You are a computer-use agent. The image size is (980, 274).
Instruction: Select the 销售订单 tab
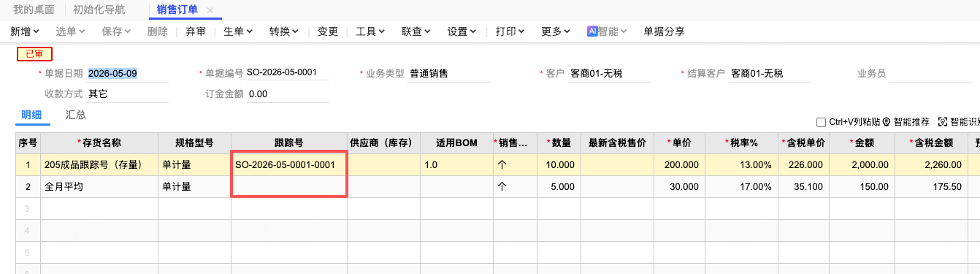pyautogui.click(x=177, y=10)
